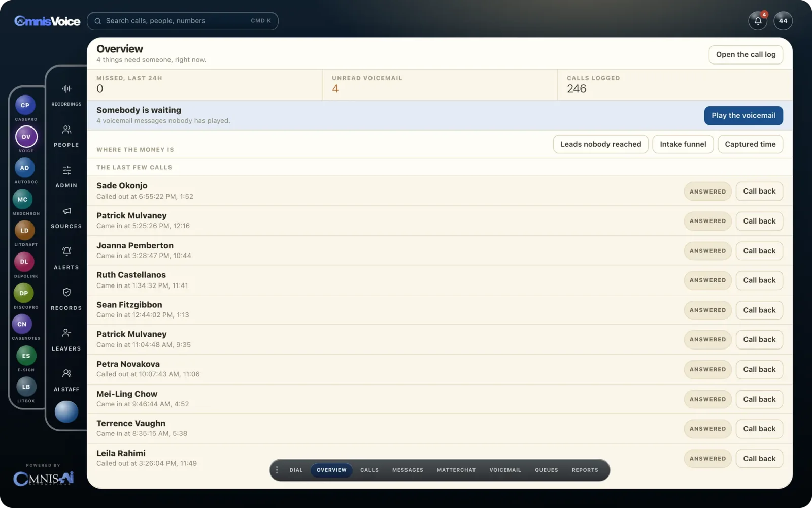Switch to the LitDraft app

click(24, 231)
